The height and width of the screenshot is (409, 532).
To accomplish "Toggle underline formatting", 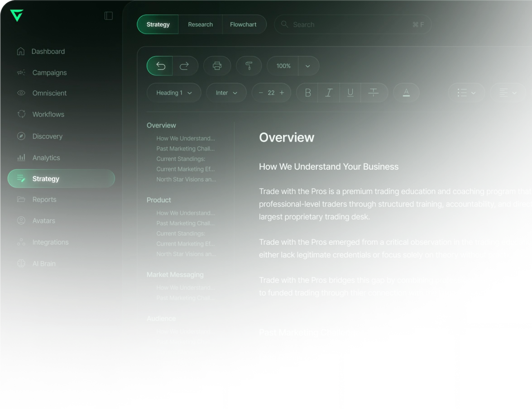I will tap(350, 93).
